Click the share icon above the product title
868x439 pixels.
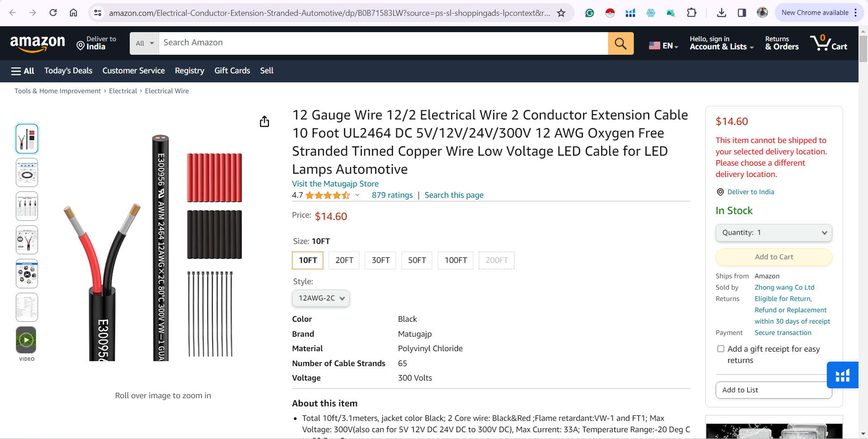[x=264, y=121]
